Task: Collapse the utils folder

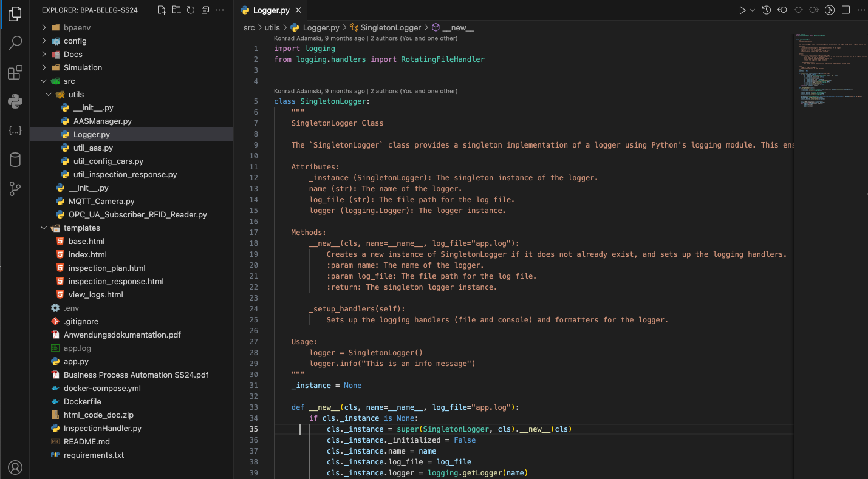Action: tap(131, 94)
